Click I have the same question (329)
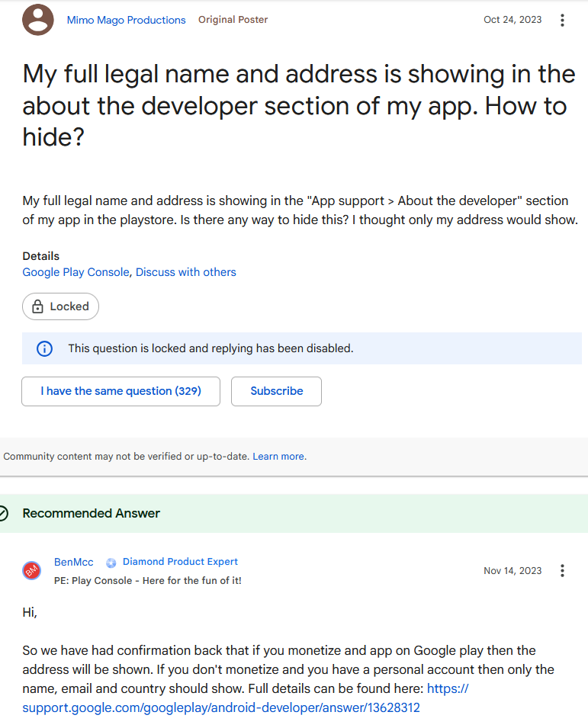Screen dimensions: 588x728 pos(120,391)
